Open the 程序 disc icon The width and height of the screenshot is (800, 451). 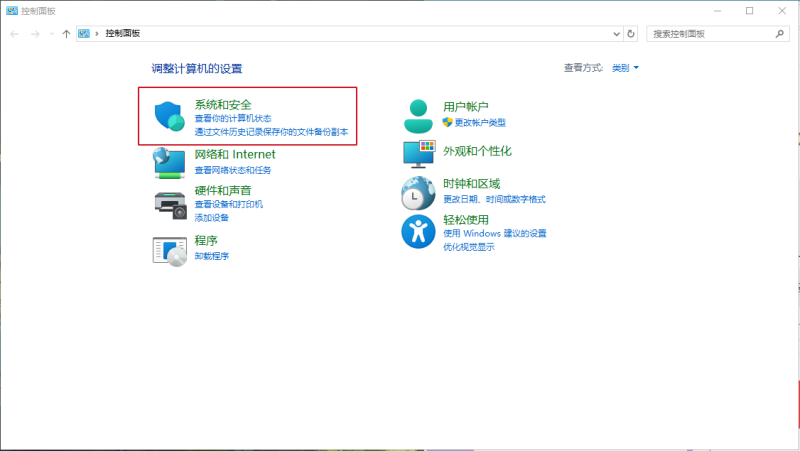coord(169,252)
